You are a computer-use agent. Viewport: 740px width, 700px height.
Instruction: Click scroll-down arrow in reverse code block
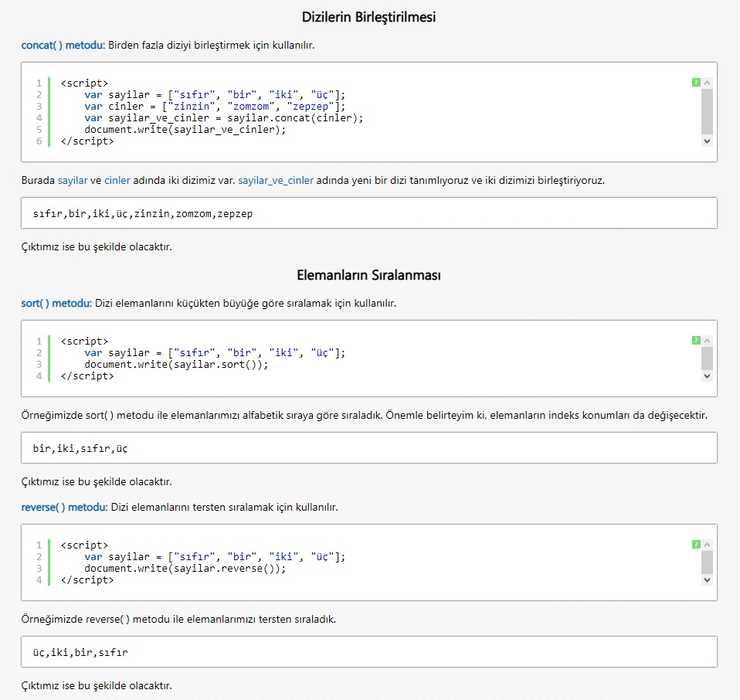tap(707, 580)
